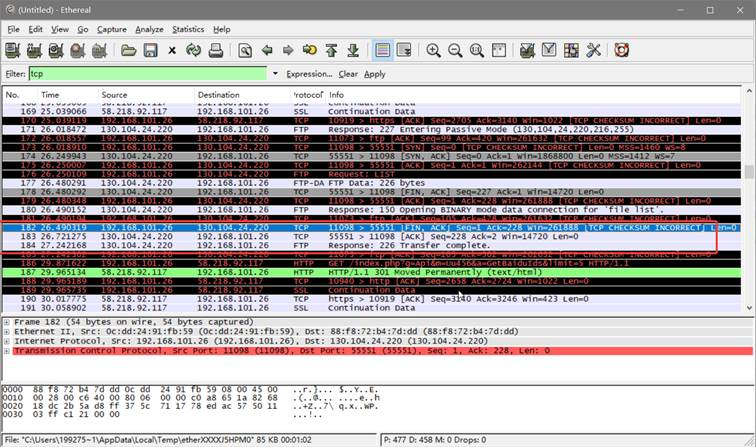Select packet 171 Entering Passive Mode row
This screenshot has width=756, height=447.
372,129
